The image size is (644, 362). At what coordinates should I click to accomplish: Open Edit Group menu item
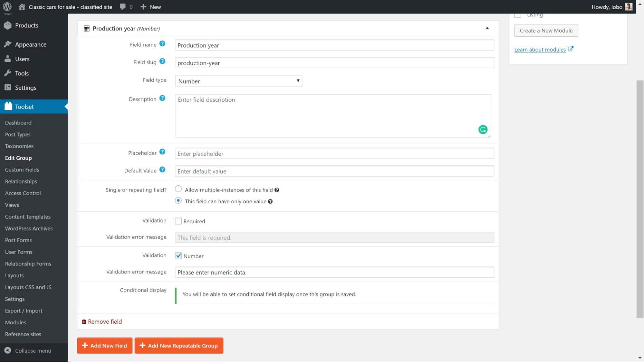18,157
